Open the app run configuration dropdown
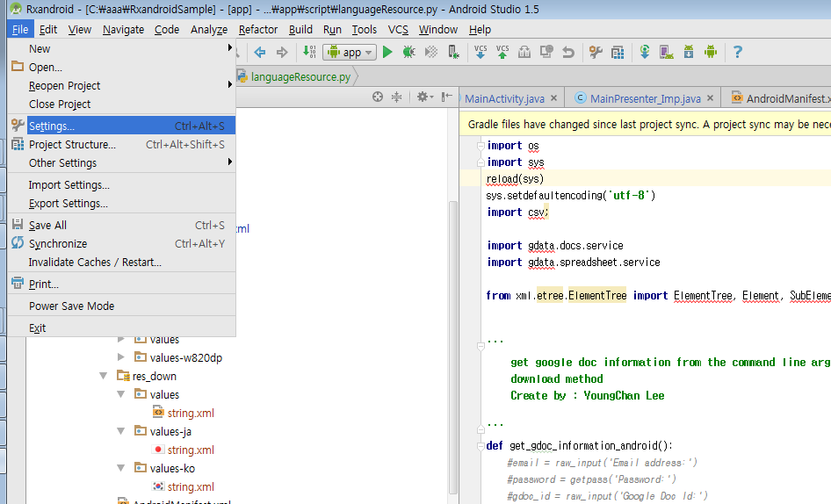Image resolution: width=831 pixels, height=504 pixels. click(350, 53)
